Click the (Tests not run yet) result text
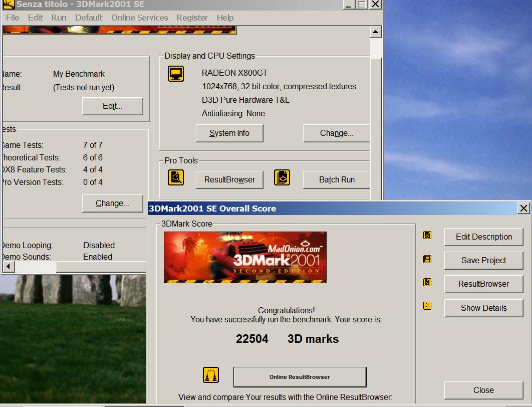532x407 pixels. click(x=84, y=88)
